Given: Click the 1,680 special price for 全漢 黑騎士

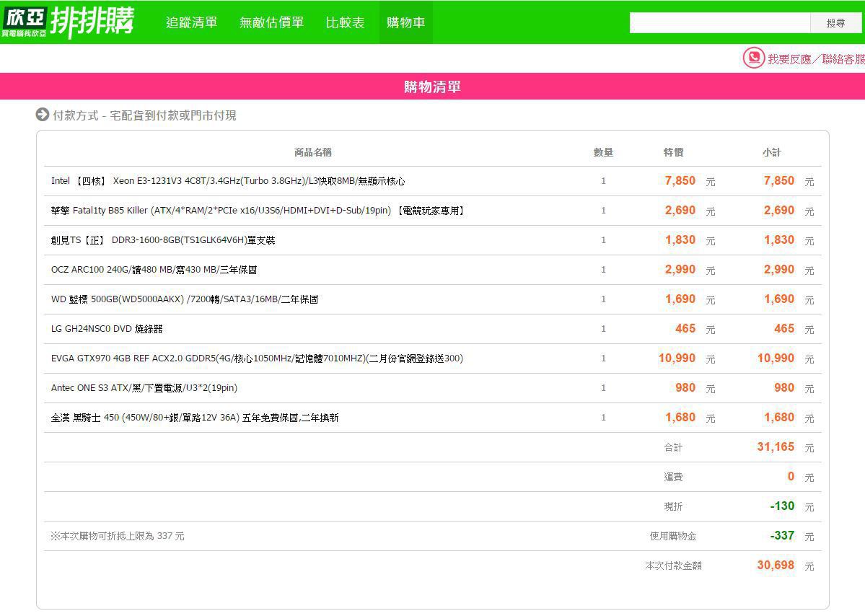Looking at the screenshot, I should click(x=680, y=418).
